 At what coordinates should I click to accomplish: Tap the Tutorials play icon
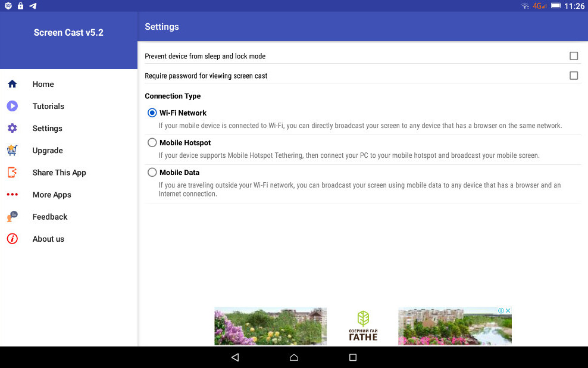pos(12,106)
